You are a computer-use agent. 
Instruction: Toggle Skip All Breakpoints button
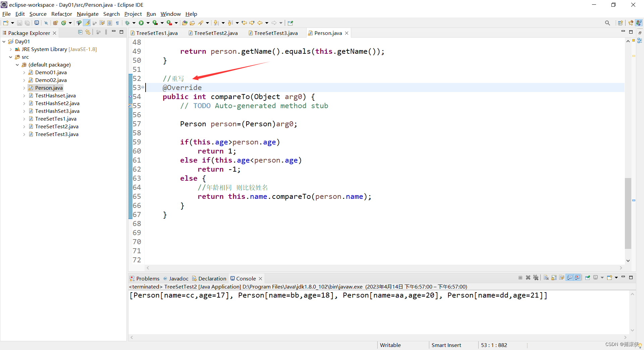[46, 23]
